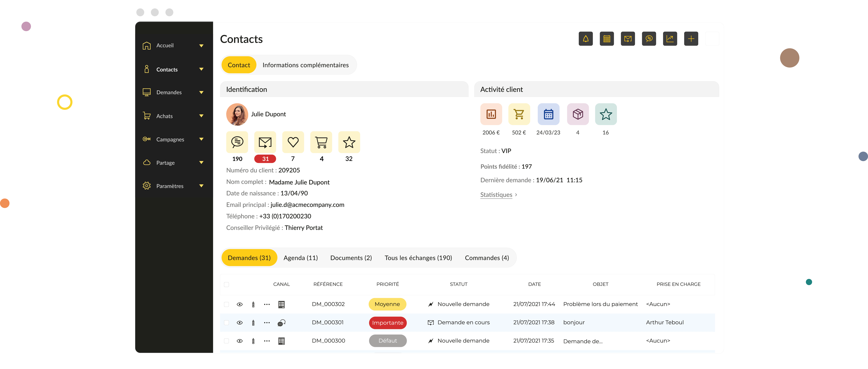
Task: Click the Défaut priority badge
Action: [x=388, y=341]
